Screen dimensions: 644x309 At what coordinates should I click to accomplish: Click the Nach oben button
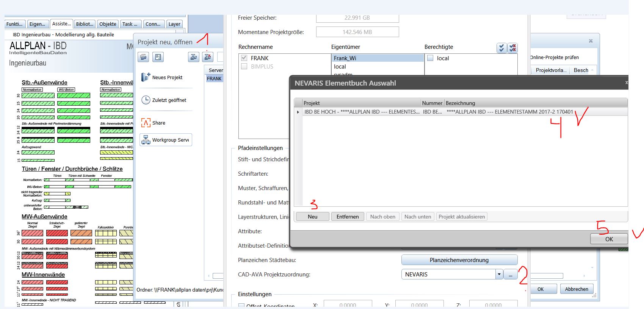coord(383,217)
